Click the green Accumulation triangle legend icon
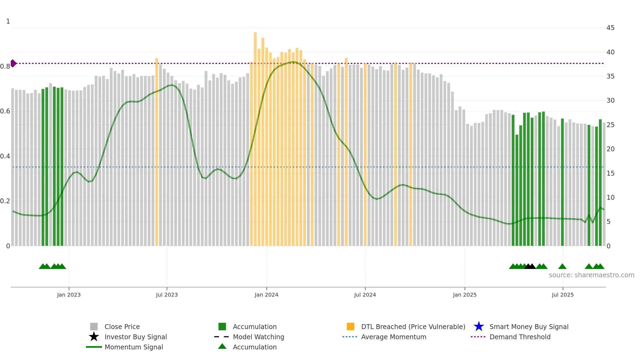 tap(222, 346)
